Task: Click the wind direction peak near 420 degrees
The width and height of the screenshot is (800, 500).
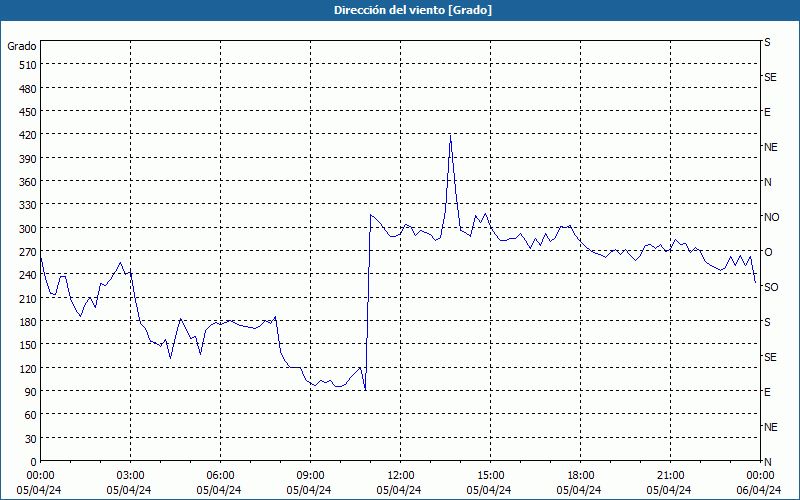Action: click(x=450, y=136)
